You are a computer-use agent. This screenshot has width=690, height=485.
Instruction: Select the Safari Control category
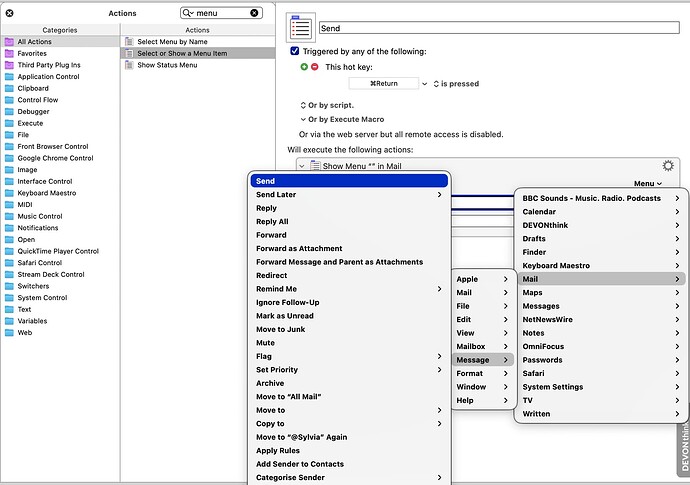point(60,263)
